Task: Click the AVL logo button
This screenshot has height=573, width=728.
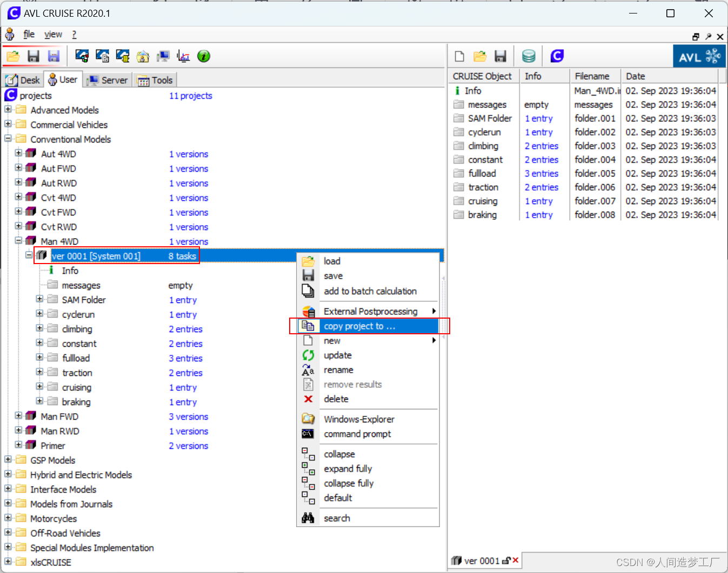Action: point(699,56)
